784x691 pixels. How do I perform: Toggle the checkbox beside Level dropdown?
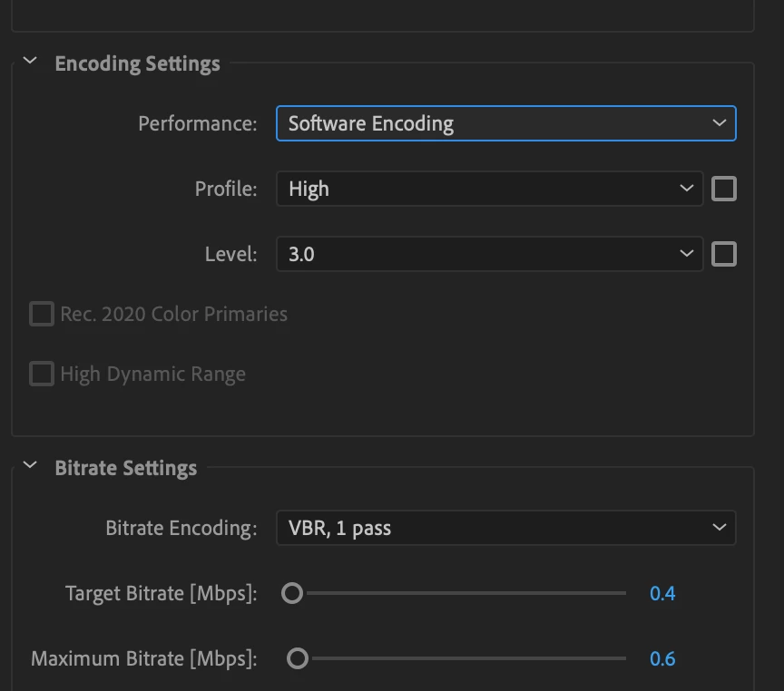[x=724, y=254]
